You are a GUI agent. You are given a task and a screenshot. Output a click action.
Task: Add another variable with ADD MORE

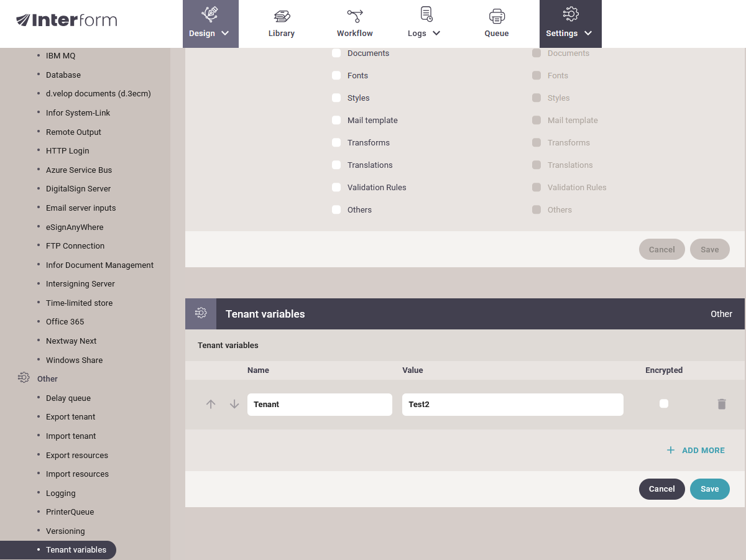pos(696,450)
